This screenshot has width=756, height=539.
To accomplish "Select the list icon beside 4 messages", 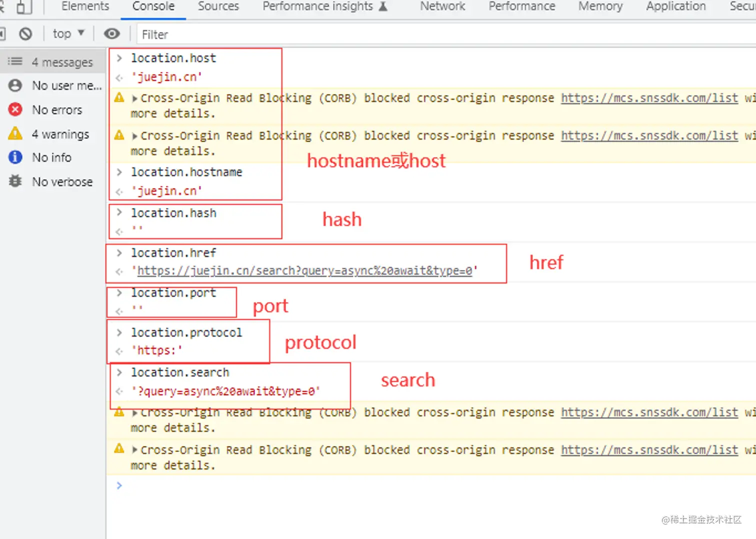I will 15,61.
